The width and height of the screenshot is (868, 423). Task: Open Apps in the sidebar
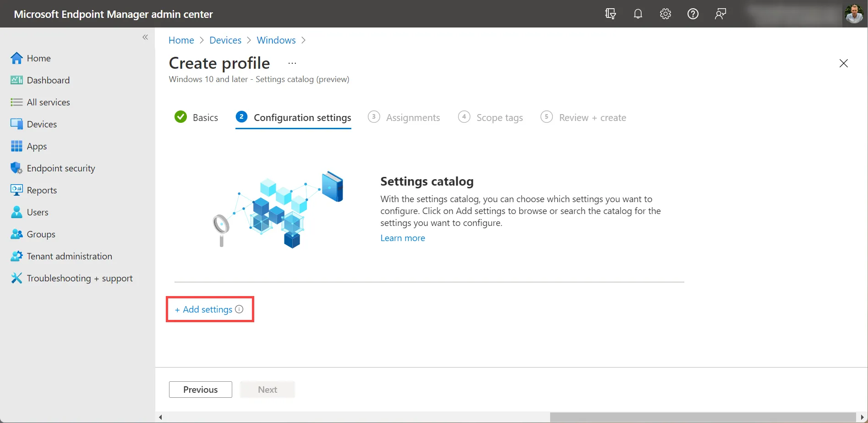(29, 146)
